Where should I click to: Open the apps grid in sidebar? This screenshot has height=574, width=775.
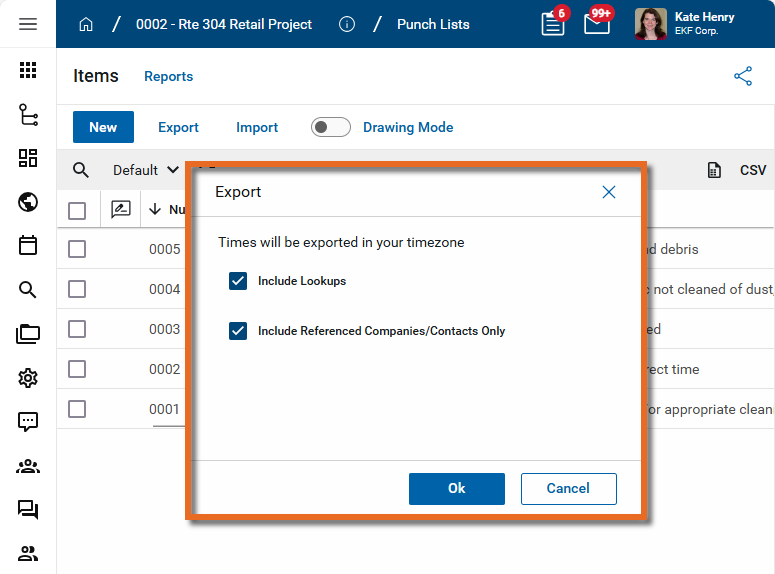[28, 70]
